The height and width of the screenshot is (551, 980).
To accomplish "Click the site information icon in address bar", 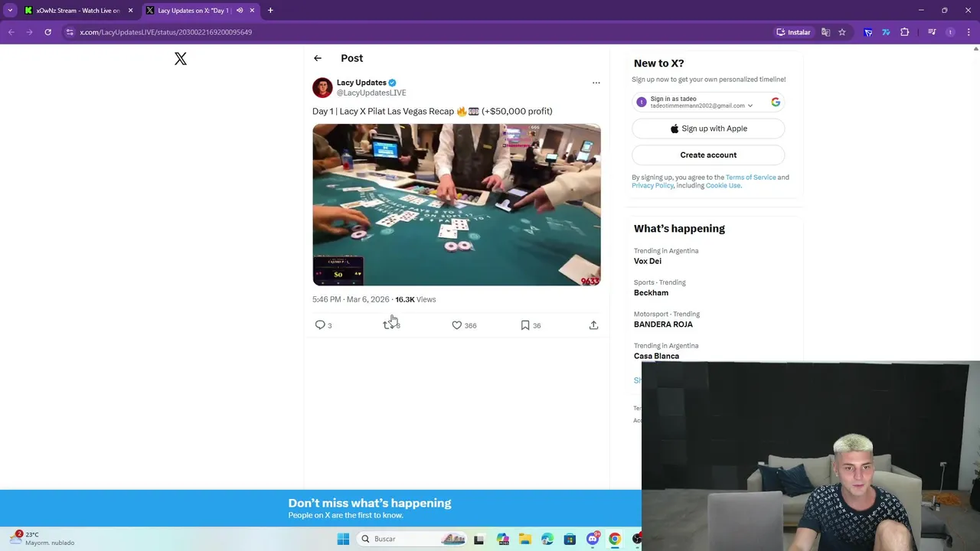I will tap(70, 32).
